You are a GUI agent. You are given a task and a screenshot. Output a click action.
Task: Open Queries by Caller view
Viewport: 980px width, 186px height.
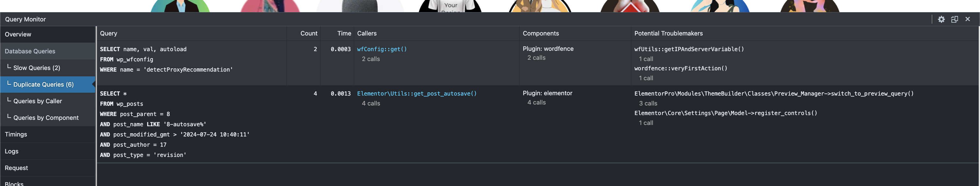click(37, 101)
